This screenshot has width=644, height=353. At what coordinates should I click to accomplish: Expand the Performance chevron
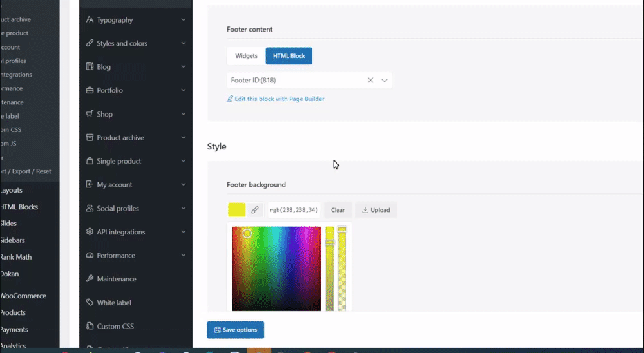(183, 255)
